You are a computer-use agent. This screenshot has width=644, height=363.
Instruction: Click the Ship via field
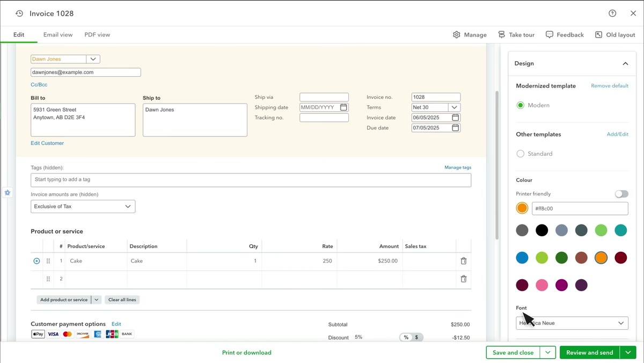[x=324, y=97]
